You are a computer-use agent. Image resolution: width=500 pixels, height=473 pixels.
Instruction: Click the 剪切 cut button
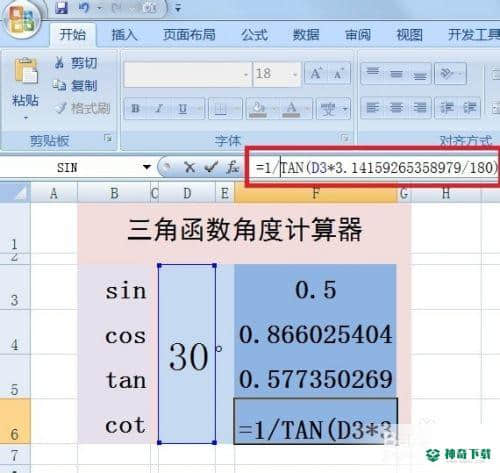pyautogui.click(x=76, y=63)
